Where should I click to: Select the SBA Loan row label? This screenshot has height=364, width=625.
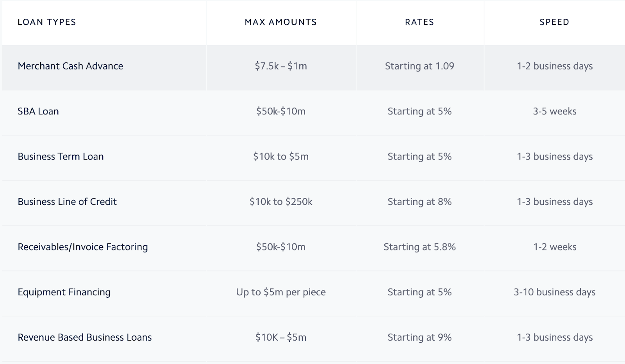[x=38, y=112]
